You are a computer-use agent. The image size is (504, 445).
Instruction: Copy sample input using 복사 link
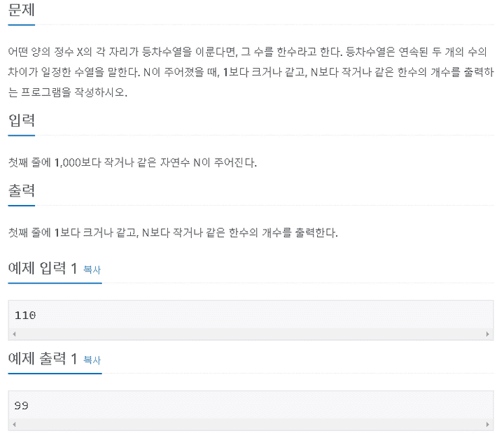point(92,269)
